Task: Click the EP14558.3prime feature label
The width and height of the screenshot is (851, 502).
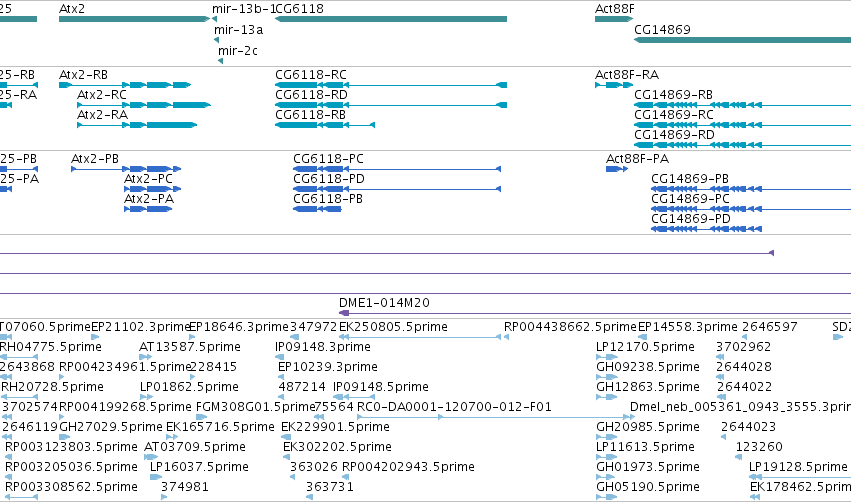Action: [x=688, y=327]
